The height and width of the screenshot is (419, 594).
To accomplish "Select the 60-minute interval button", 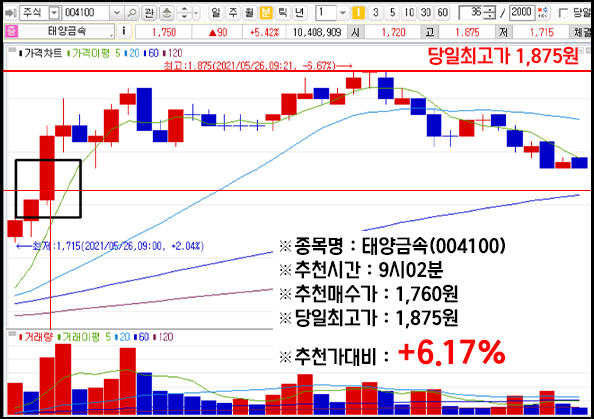I will [442, 13].
